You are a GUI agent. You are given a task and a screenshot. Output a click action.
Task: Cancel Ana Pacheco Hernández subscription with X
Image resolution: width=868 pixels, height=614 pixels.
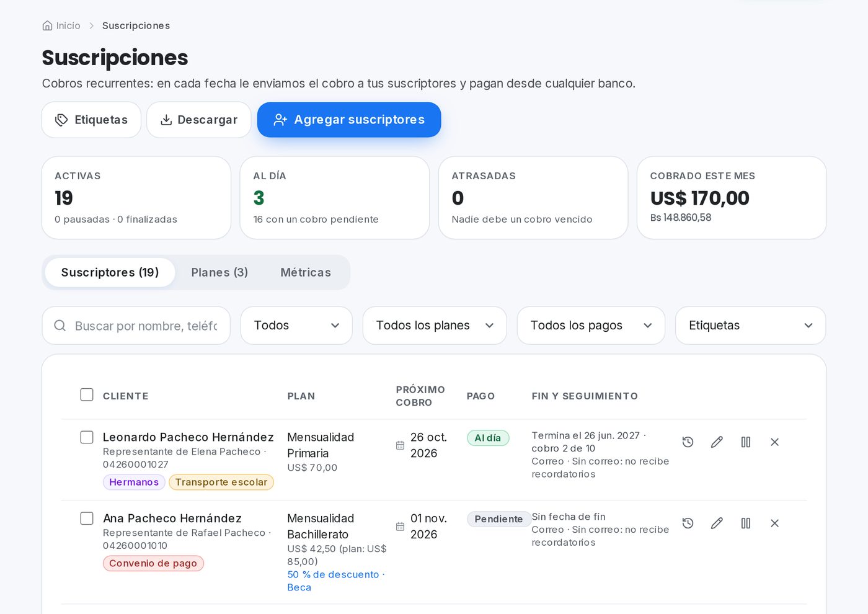coord(774,523)
